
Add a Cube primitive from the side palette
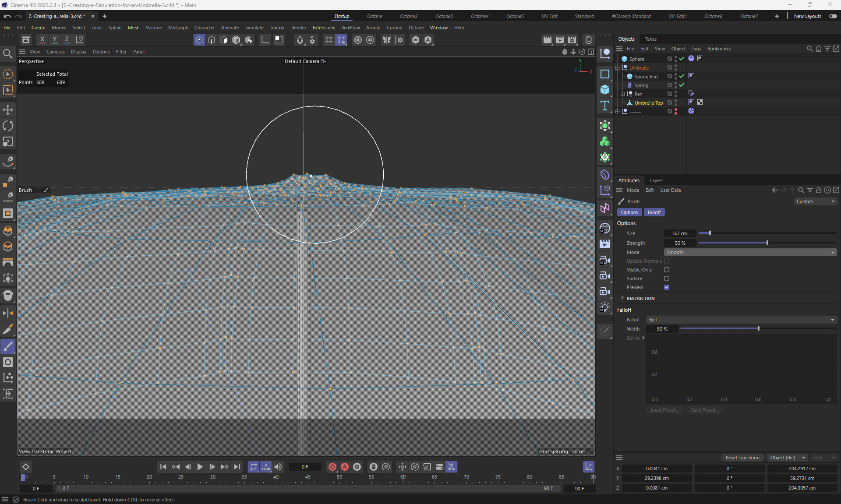605,90
